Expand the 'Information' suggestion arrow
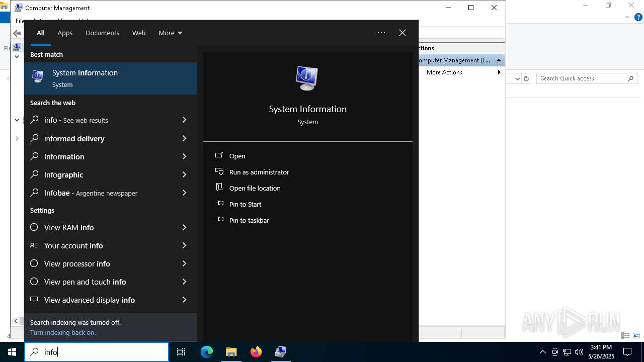 (x=184, y=156)
